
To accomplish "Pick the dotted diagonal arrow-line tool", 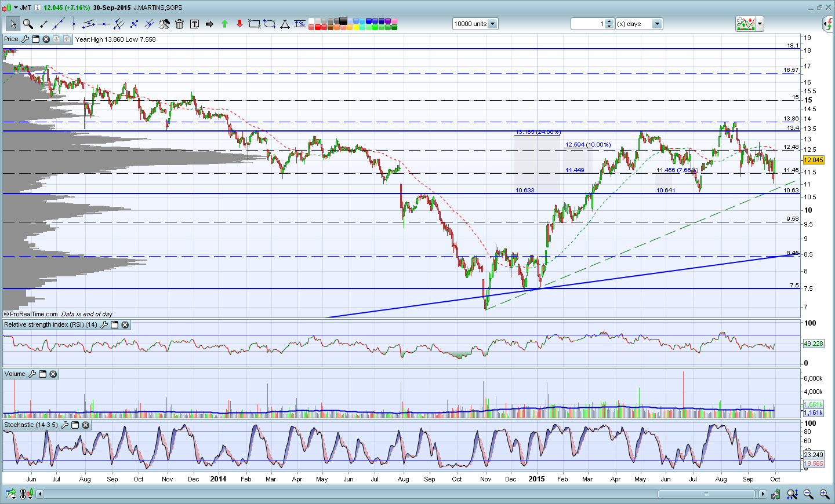I will 134,24.
